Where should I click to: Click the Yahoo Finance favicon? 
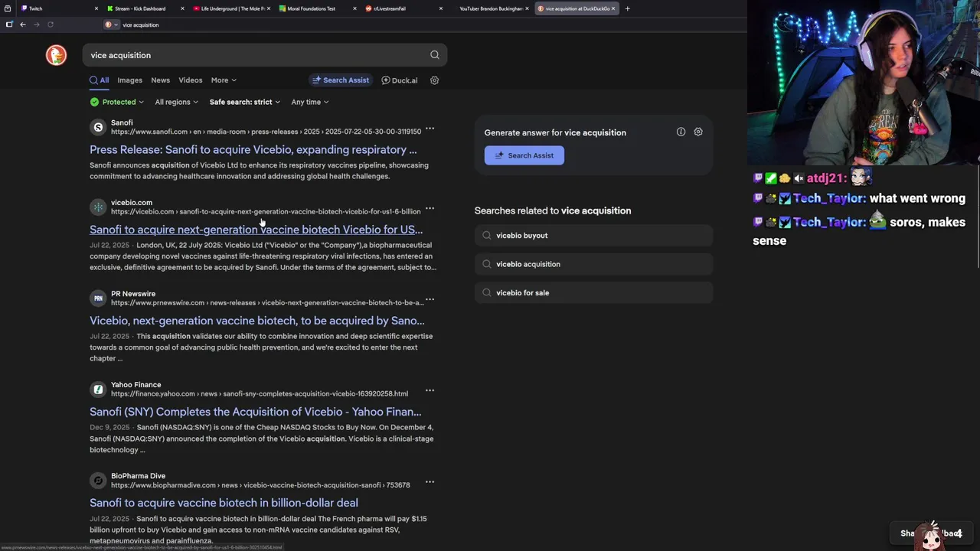point(98,389)
